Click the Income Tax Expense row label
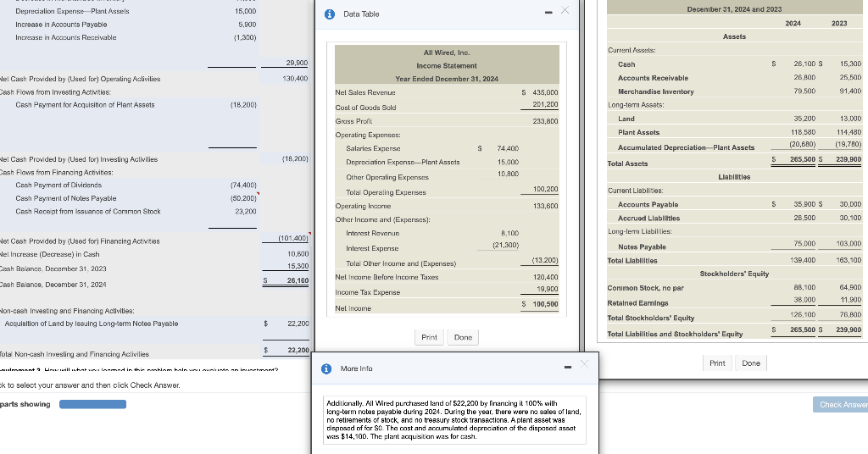This screenshot has height=454, width=868. tap(368, 292)
